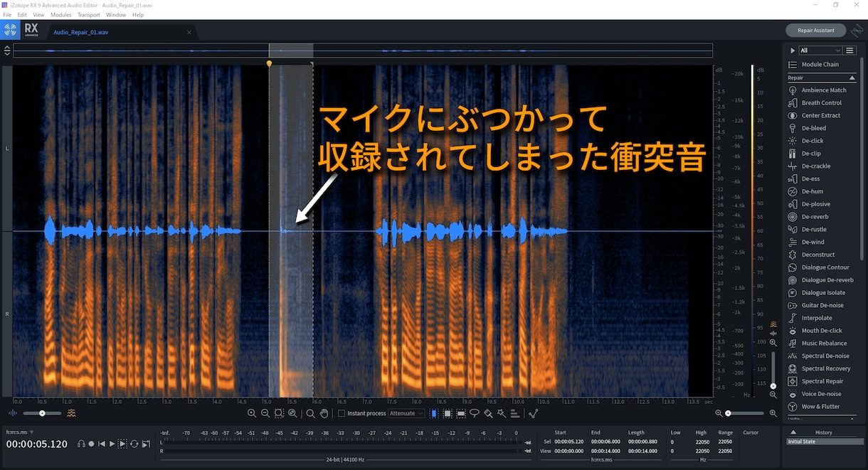Select Initial State in History
This screenshot has height=470, width=868.
click(824, 442)
